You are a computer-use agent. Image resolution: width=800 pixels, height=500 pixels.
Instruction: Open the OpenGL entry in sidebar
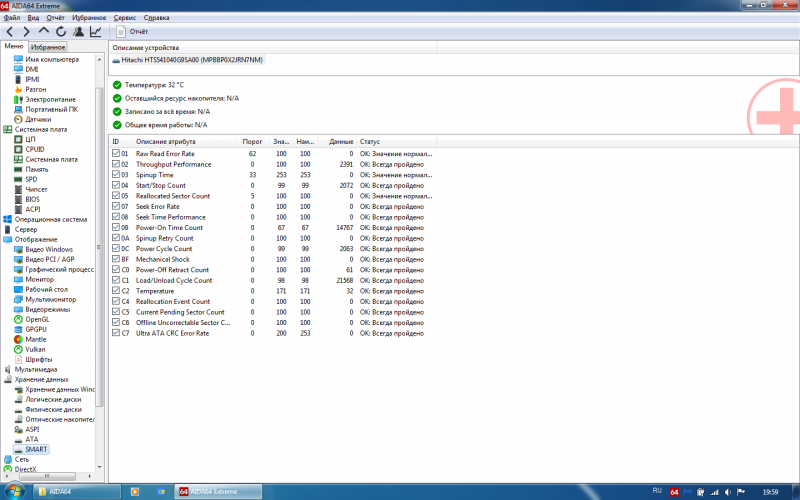pyautogui.click(x=36, y=319)
